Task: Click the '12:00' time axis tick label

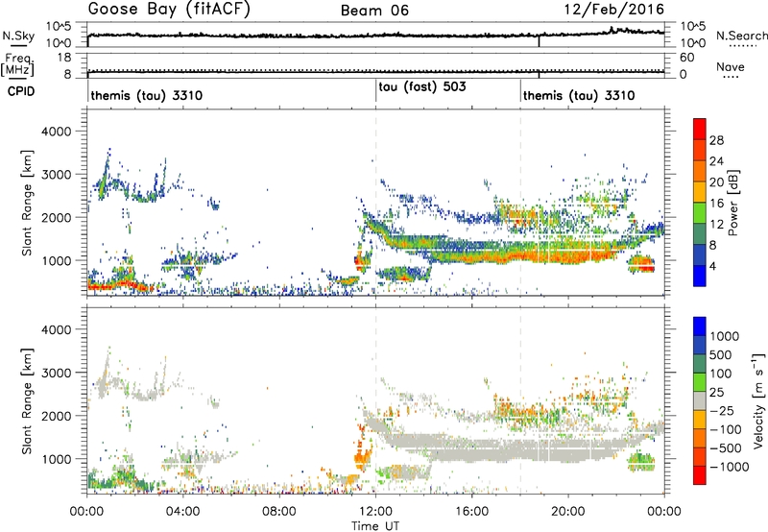Action: 375,512
